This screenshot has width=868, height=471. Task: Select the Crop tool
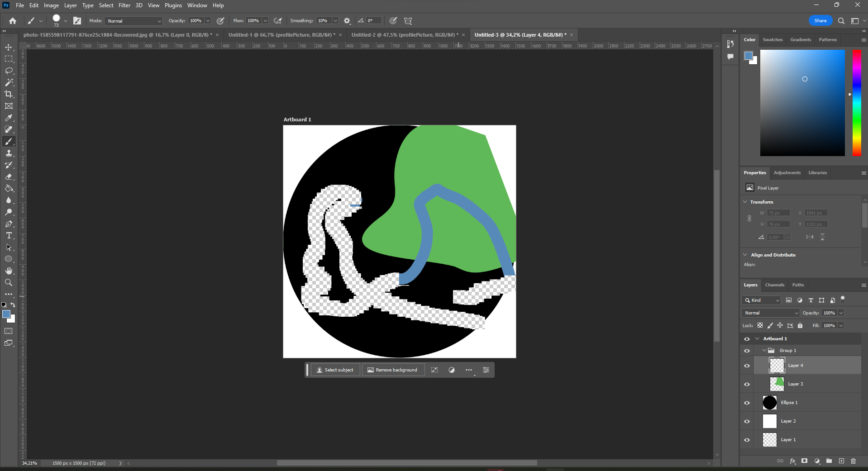(x=9, y=94)
